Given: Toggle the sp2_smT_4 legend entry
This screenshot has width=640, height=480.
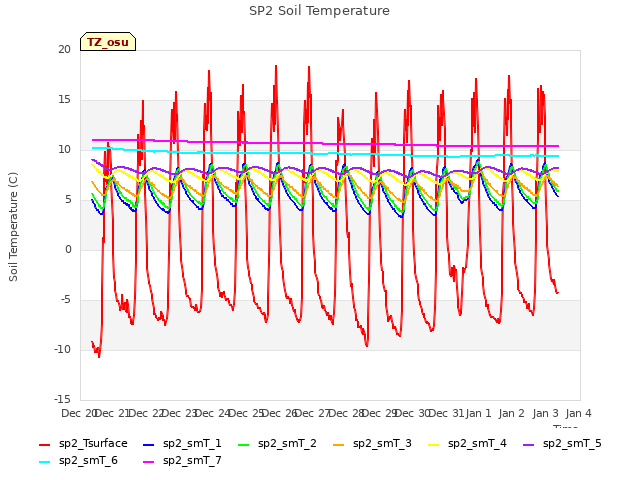Looking at the screenshot, I should (x=467, y=444).
